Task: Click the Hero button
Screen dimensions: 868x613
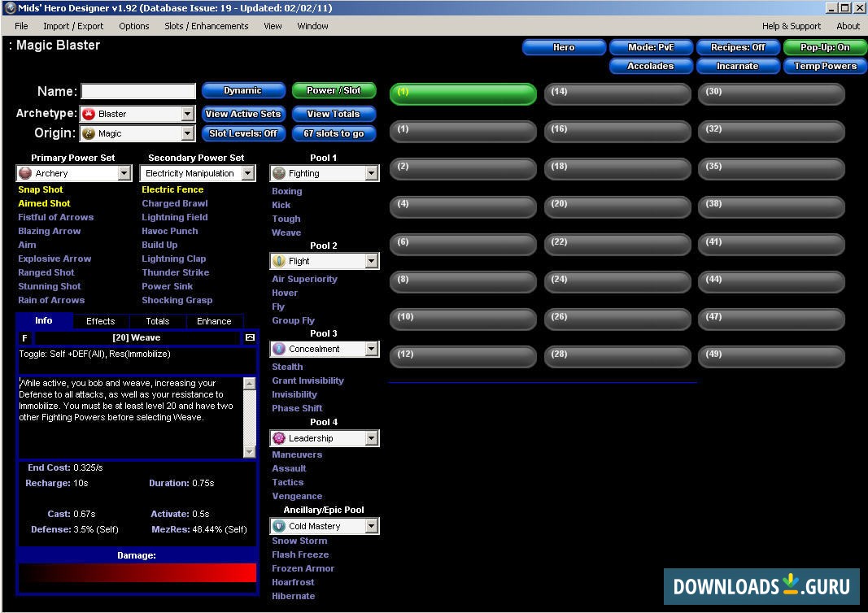Action: [564, 48]
